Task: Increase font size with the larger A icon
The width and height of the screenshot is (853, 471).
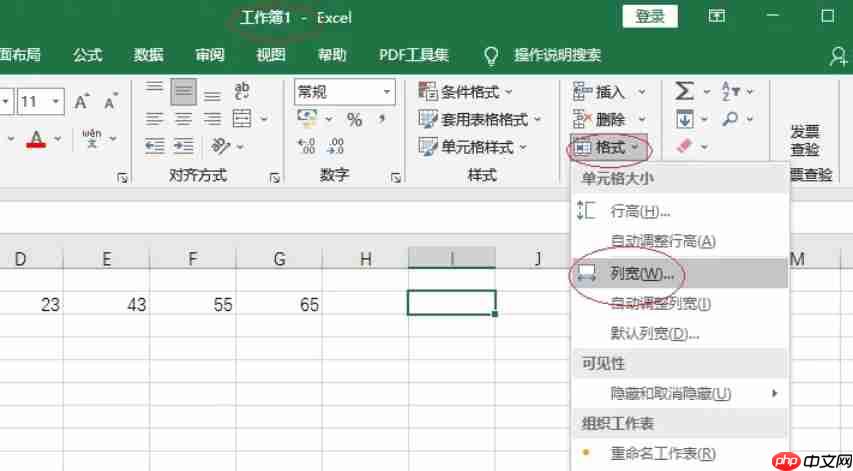Action: pos(82,102)
